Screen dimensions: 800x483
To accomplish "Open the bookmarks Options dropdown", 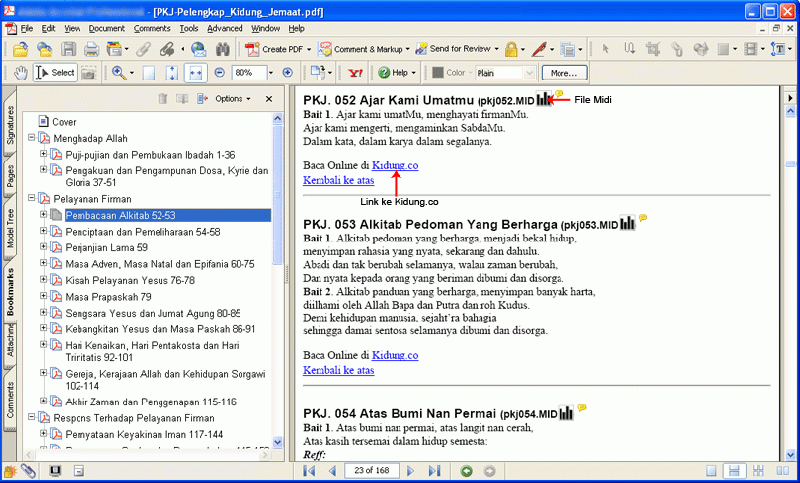I will point(233,99).
